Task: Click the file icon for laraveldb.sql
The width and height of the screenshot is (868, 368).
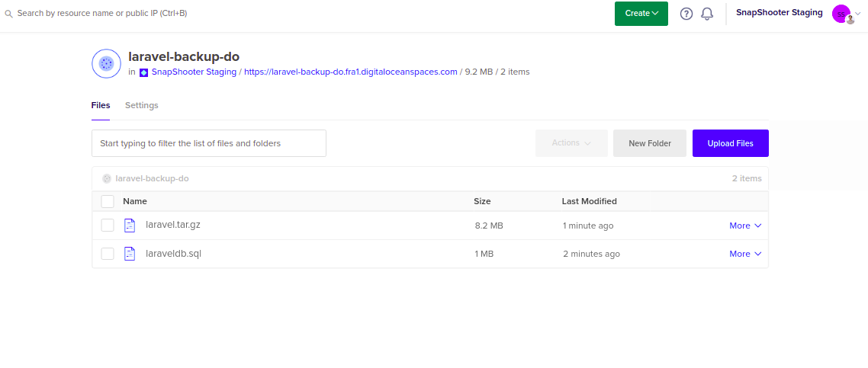Action: [x=130, y=253]
